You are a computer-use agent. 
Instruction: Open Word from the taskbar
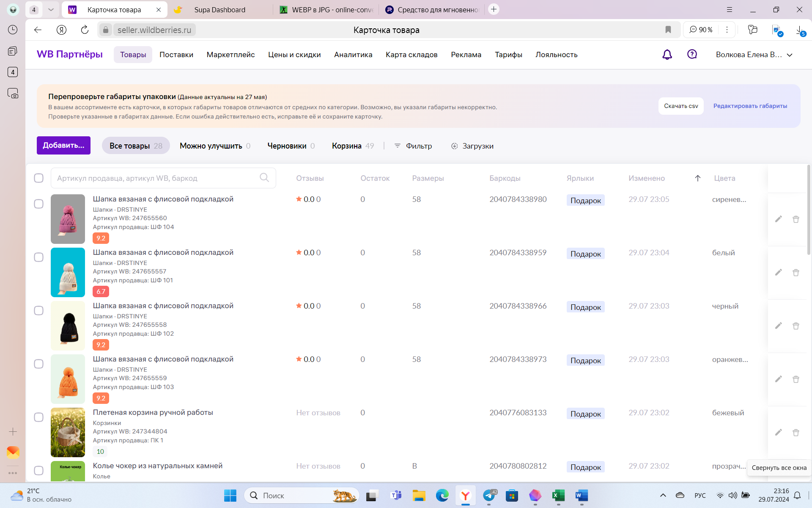[582, 495]
